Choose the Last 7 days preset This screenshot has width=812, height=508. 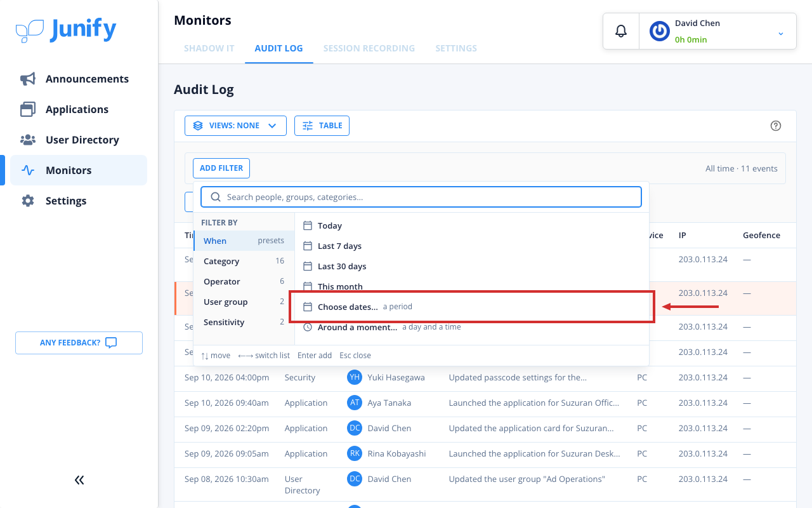tap(472, 246)
